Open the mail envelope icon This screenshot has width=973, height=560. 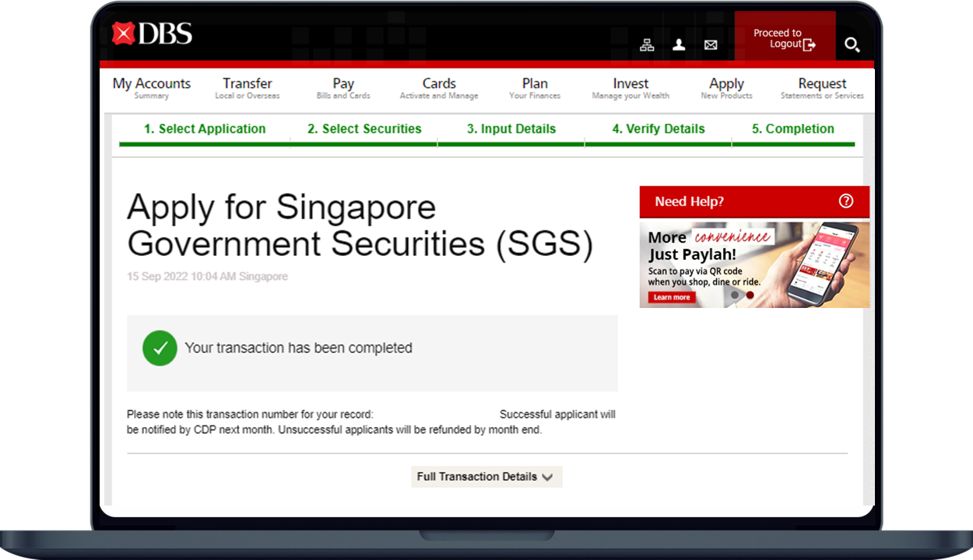click(x=711, y=45)
